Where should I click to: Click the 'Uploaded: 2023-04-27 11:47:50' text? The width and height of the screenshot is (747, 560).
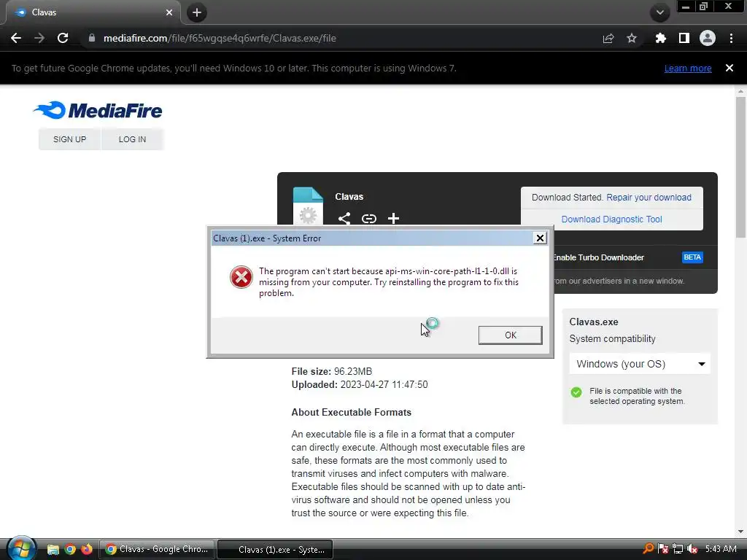[360, 384]
